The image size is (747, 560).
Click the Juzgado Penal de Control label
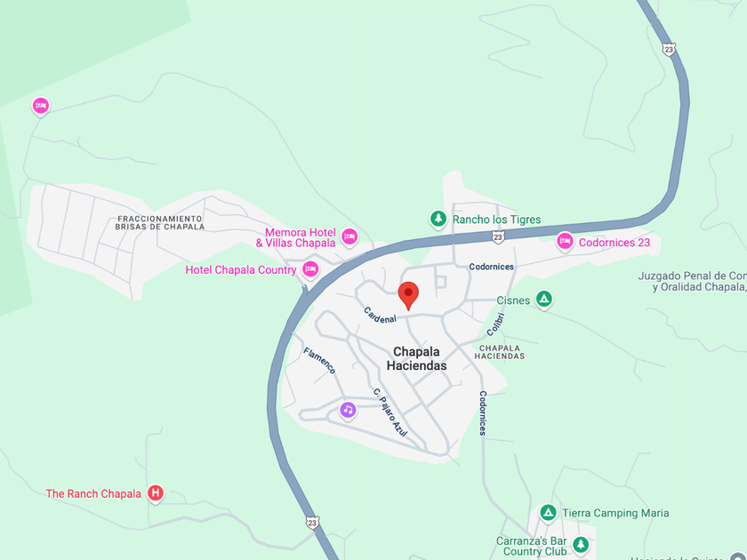click(x=693, y=282)
